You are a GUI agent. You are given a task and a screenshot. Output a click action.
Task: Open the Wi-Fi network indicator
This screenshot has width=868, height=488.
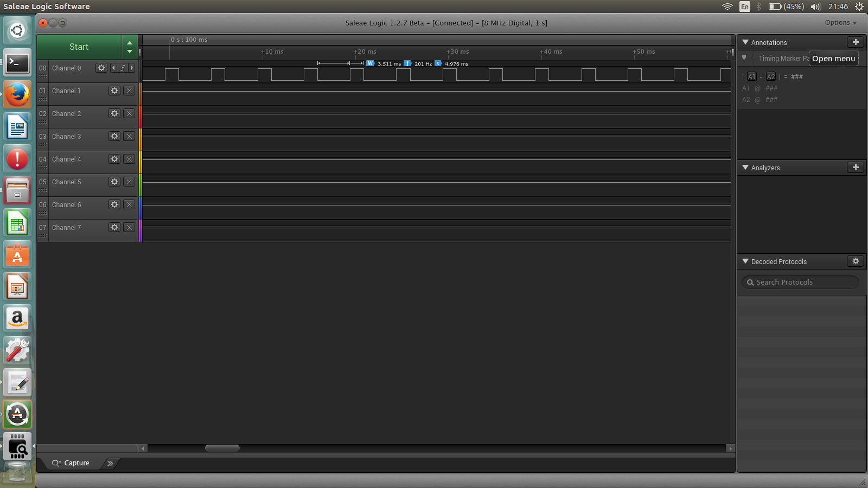pyautogui.click(x=727, y=7)
